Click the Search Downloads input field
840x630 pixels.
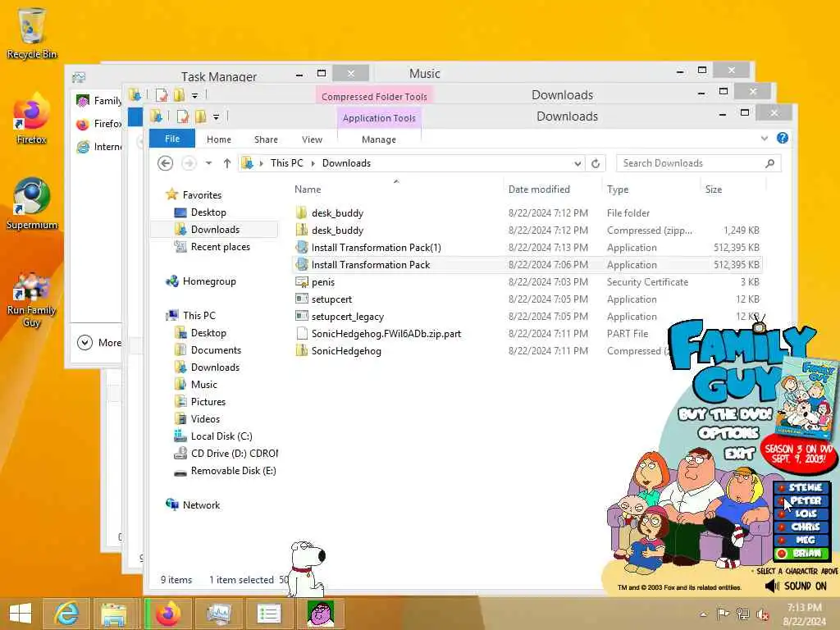coord(691,163)
